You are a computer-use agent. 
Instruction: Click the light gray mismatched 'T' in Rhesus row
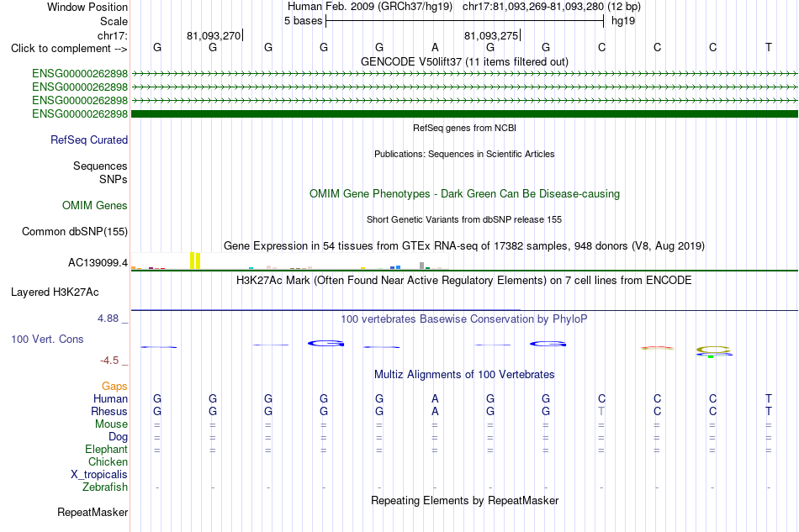click(x=601, y=411)
